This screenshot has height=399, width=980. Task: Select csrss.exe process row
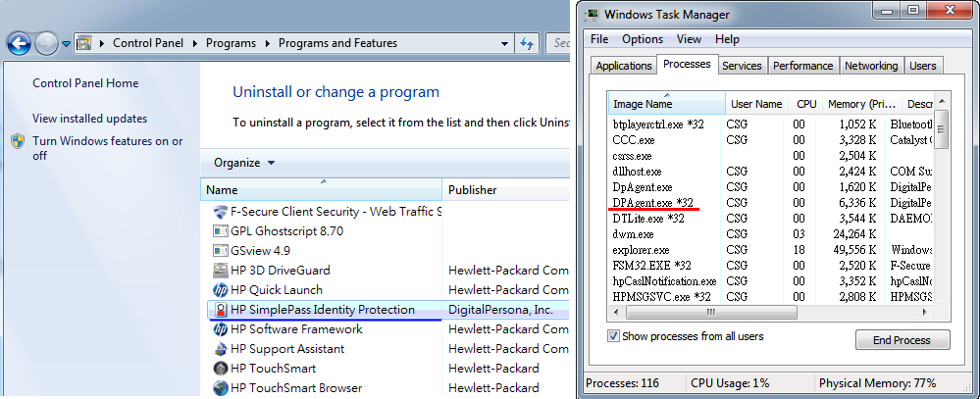tap(771, 156)
